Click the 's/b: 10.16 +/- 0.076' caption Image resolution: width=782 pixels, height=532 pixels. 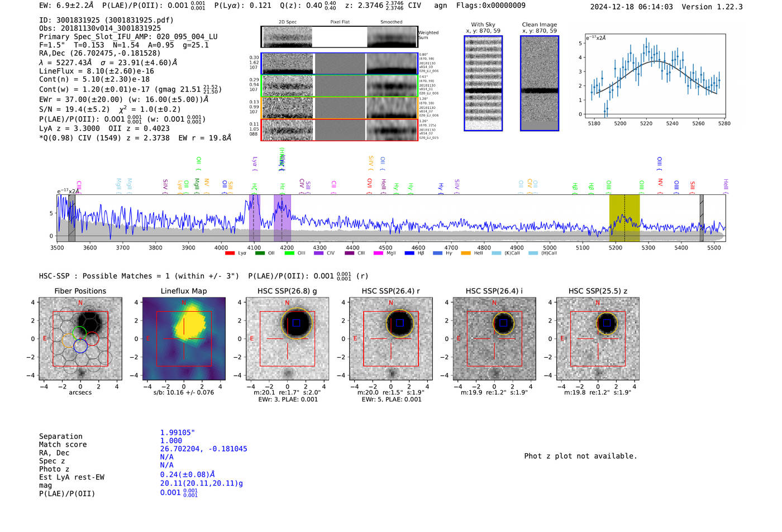(x=184, y=392)
